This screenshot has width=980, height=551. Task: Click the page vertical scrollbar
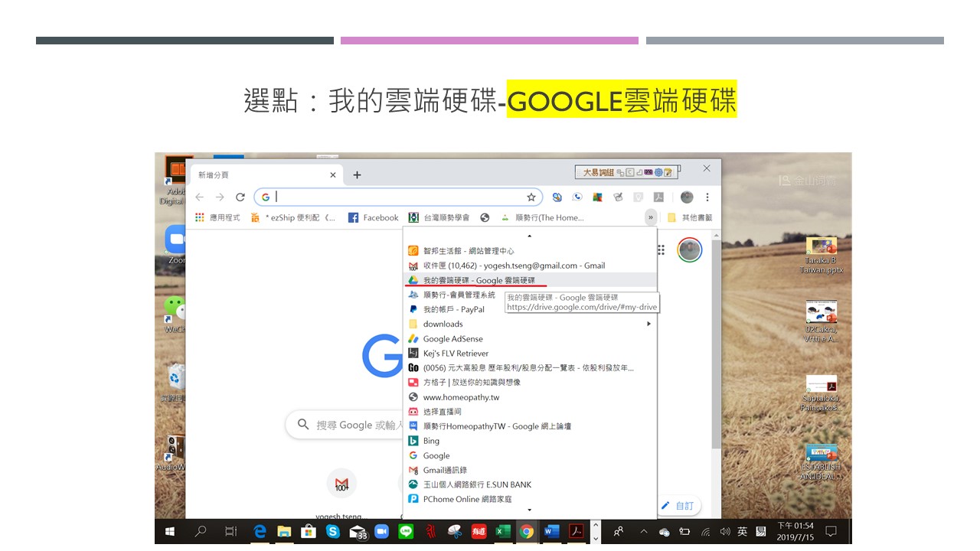pos(716,344)
